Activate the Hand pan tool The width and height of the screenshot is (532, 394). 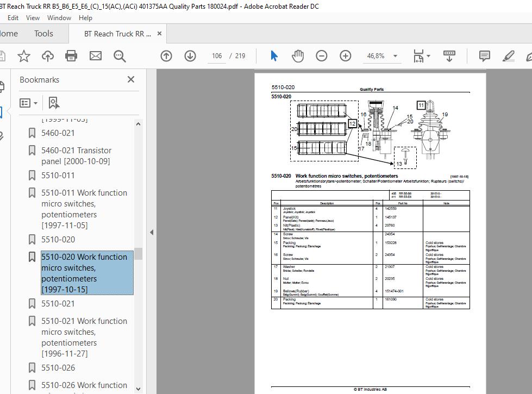(298, 56)
